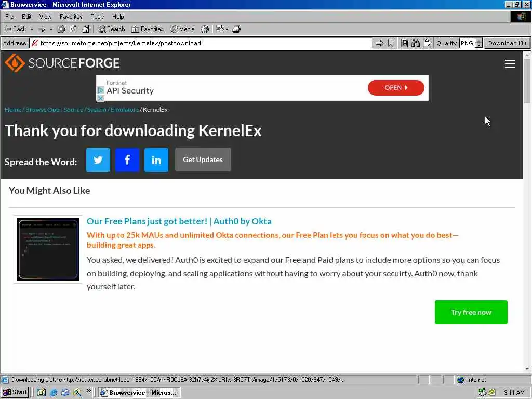
Task: Click the magnifier quick launch icon
Action: click(x=77, y=393)
